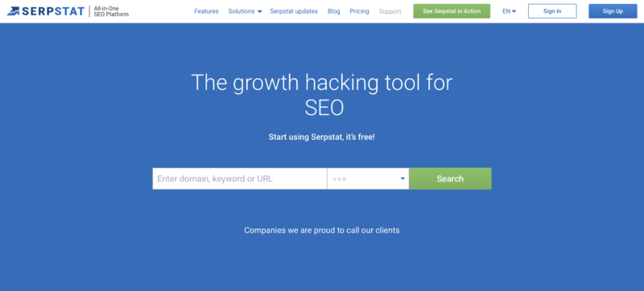This screenshot has height=291, width=644.
Task: Open the Features menu item
Action: [x=206, y=11]
